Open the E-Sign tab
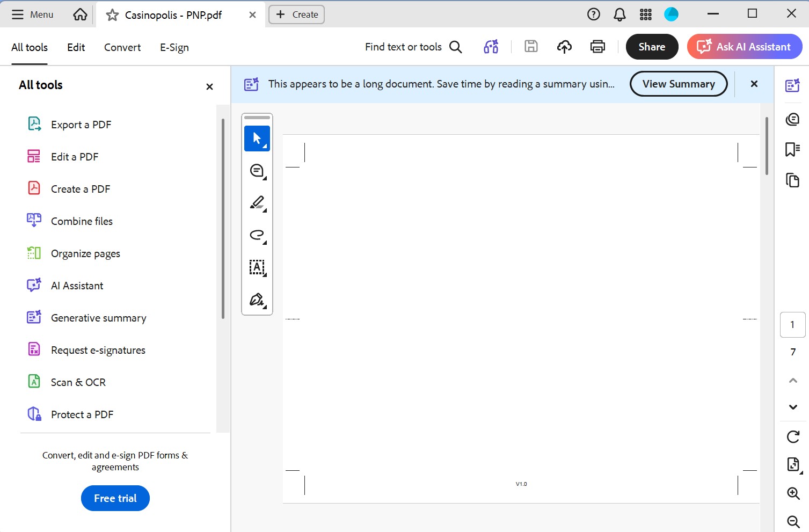Screen dimensions: 809x532 [x=174, y=47]
